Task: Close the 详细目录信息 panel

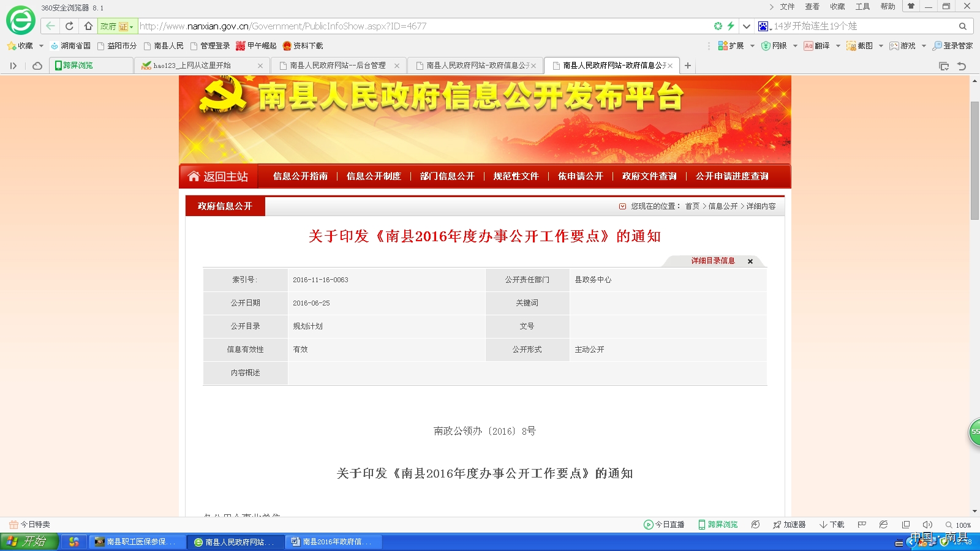Action: pos(750,261)
